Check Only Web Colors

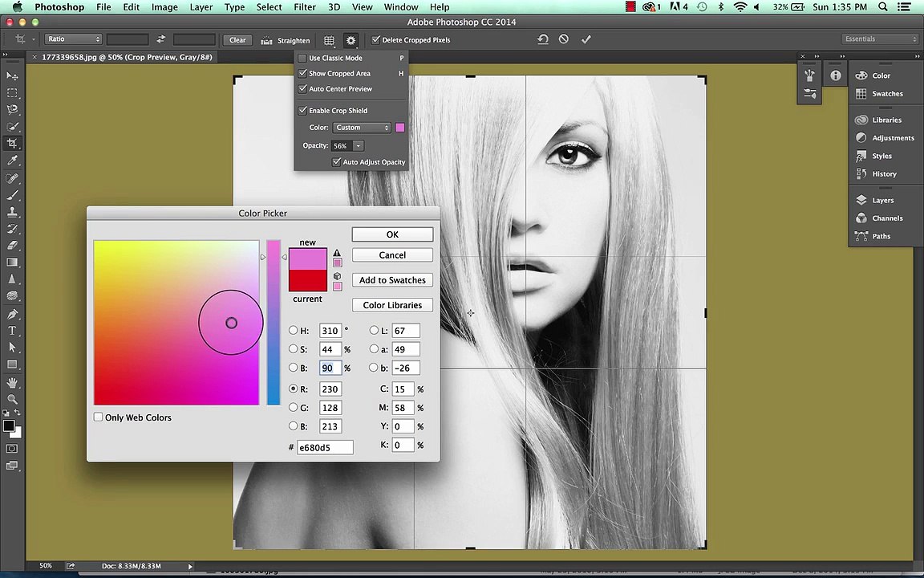pyautogui.click(x=99, y=417)
